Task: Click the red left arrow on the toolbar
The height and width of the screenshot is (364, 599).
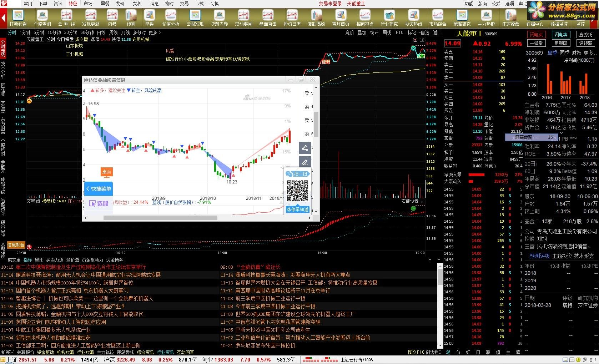Action: pos(4,18)
